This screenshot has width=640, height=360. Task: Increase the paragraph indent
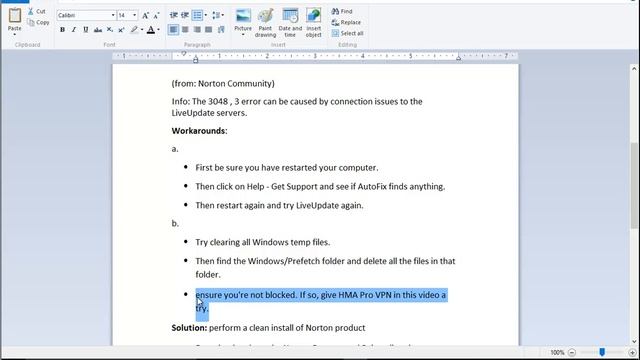coord(185,16)
